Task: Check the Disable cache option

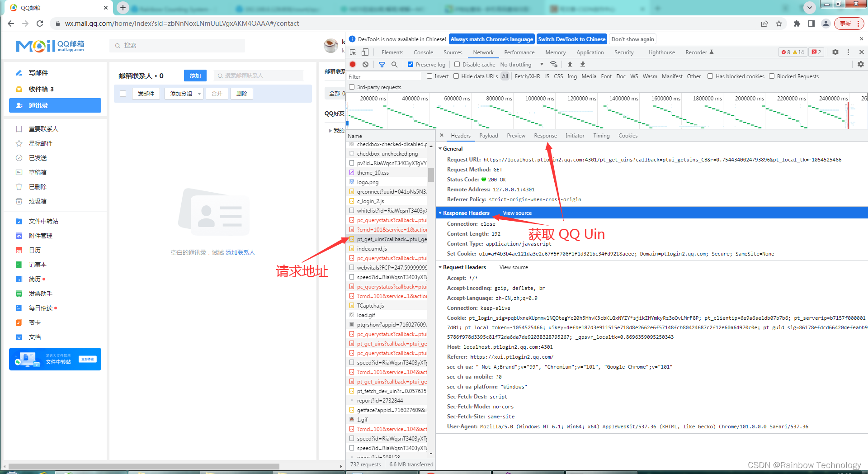Action: (x=457, y=64)
